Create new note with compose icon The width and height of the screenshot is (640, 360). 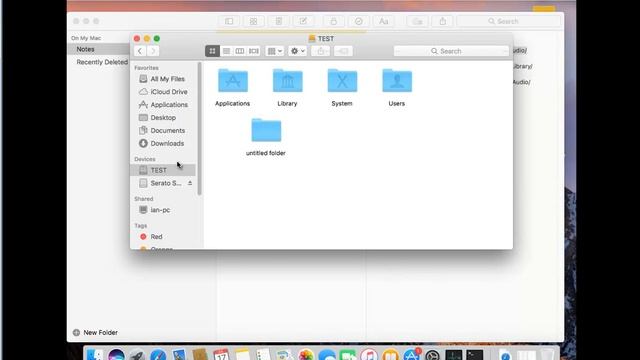pyautogui.click(x=303, y=21)
